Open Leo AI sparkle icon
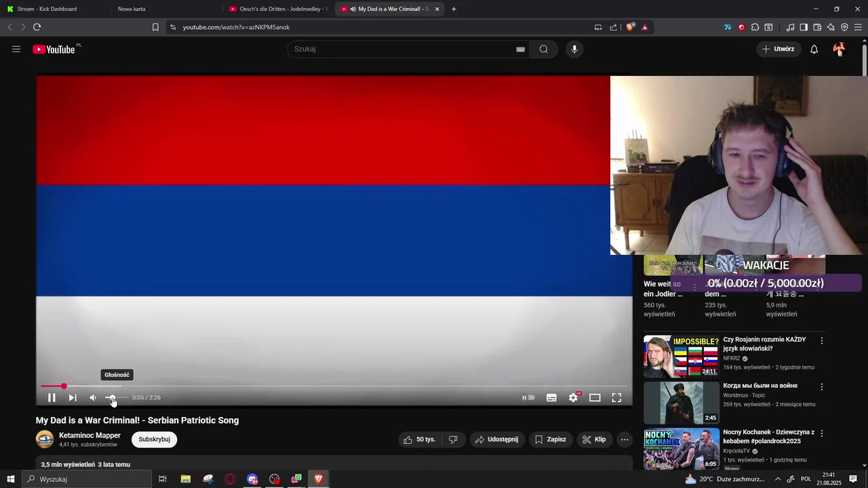Viewport: 868px width, 488px height. [x=831, y=27]
